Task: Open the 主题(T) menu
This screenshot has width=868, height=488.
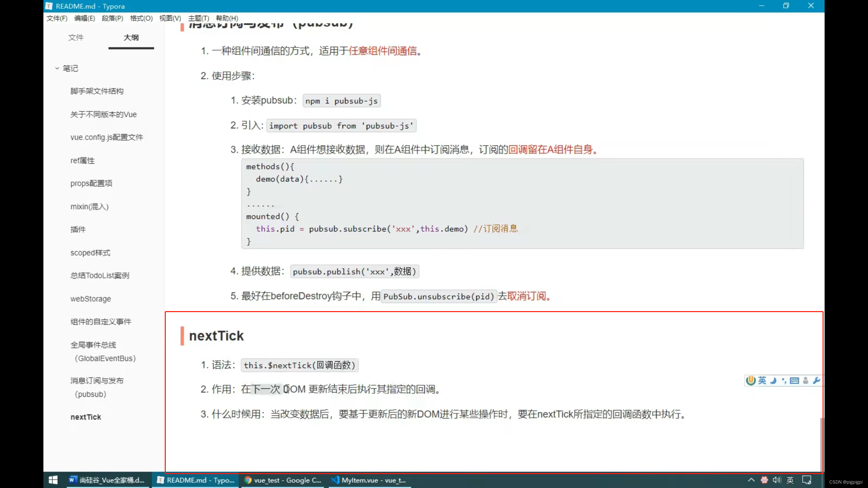Action: (199, 18)
